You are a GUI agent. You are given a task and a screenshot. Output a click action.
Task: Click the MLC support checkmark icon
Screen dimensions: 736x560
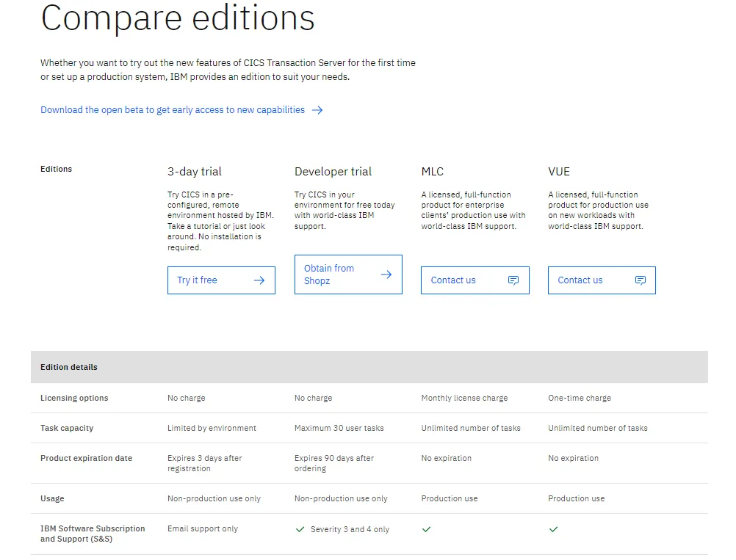(427, 529)
